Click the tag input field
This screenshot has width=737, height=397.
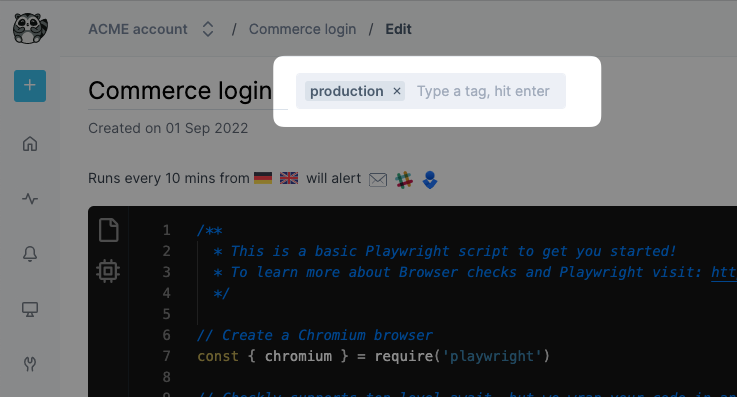[483, 91]
